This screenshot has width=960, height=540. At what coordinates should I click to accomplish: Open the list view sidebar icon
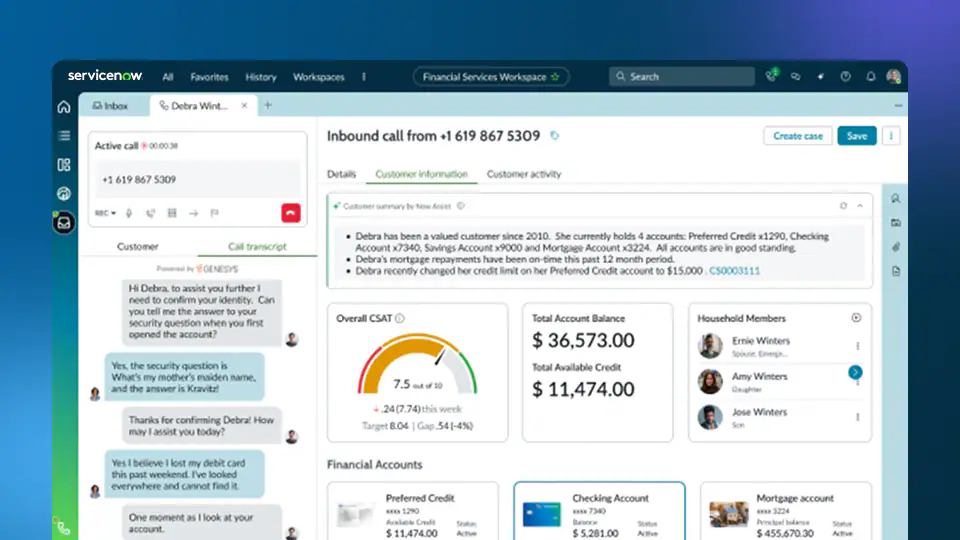(x=64, y=136)
